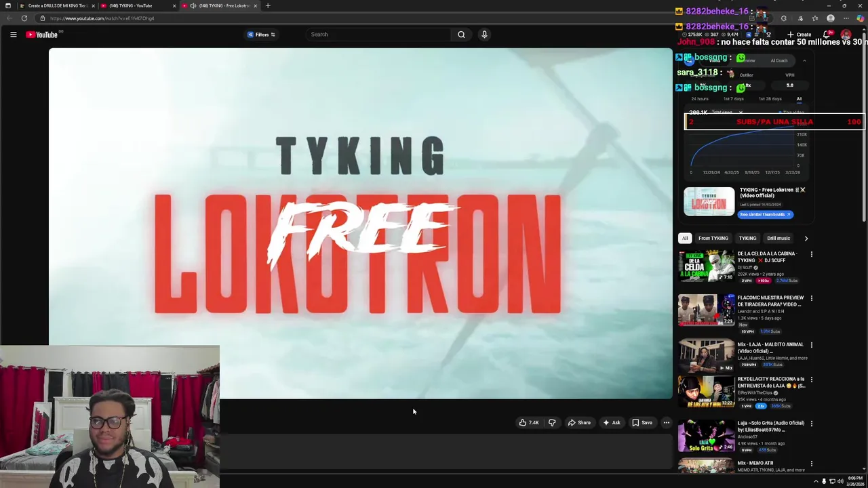This screenshot has width=868, height=488.
Task: Collapse the stats panel with chevron
Action: (x=804, y=61)
